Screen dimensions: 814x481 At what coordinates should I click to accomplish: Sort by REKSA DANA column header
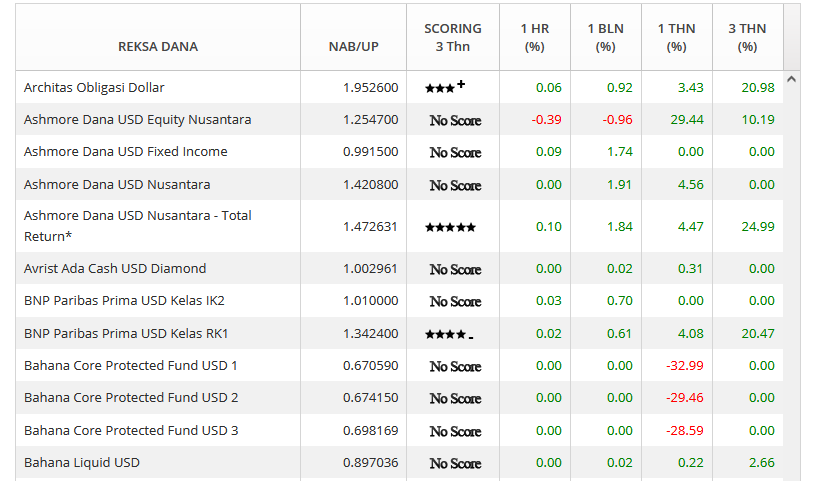click(x=158, y=46)
